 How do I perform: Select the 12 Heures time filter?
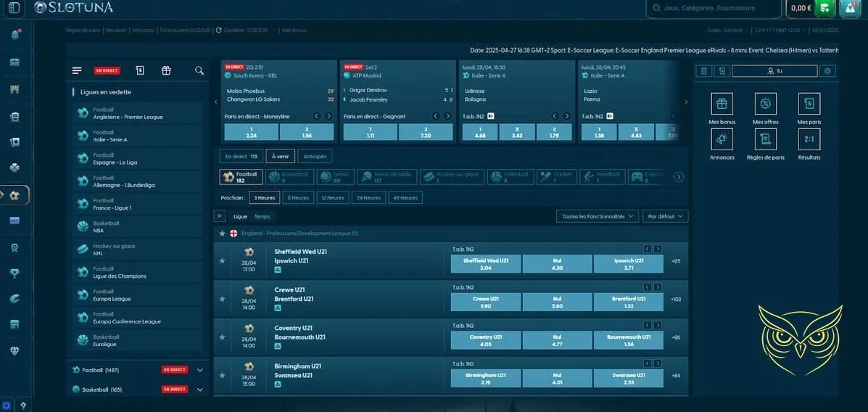click(x=333, y=198)
